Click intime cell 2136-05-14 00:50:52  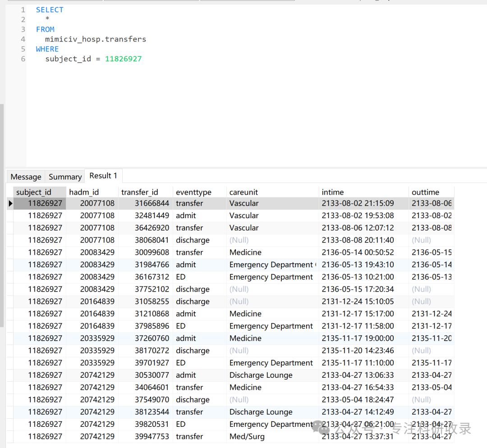(364, 252)
